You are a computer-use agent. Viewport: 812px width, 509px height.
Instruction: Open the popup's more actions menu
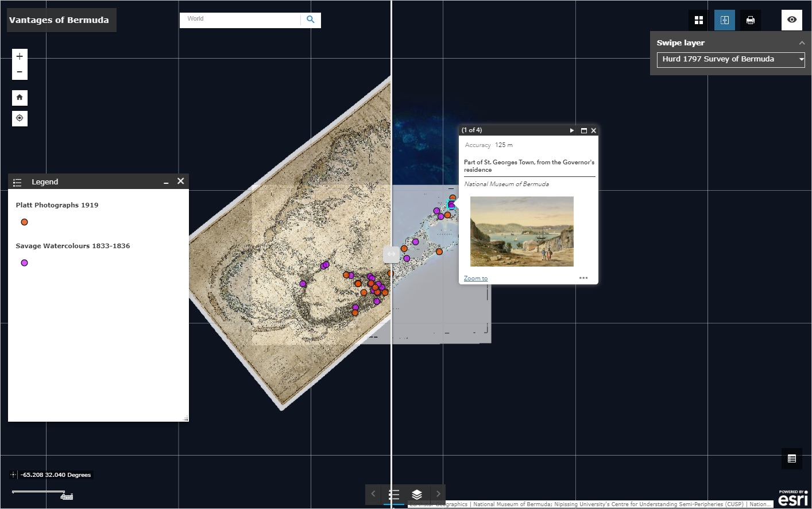(583, 278)
